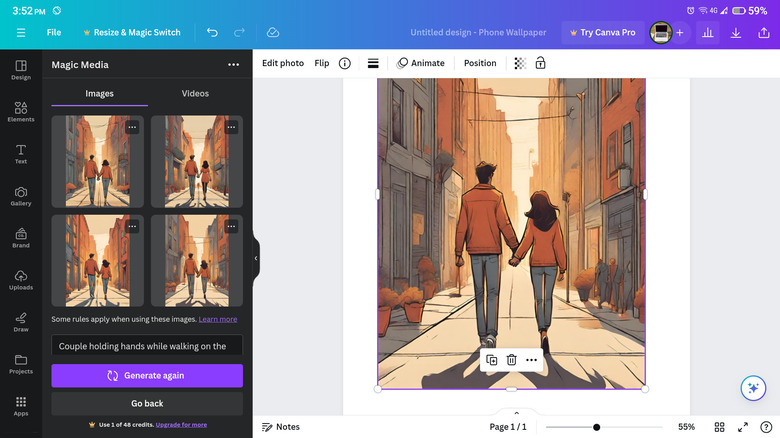
Task: Download the design
Action: coord(736,32)
